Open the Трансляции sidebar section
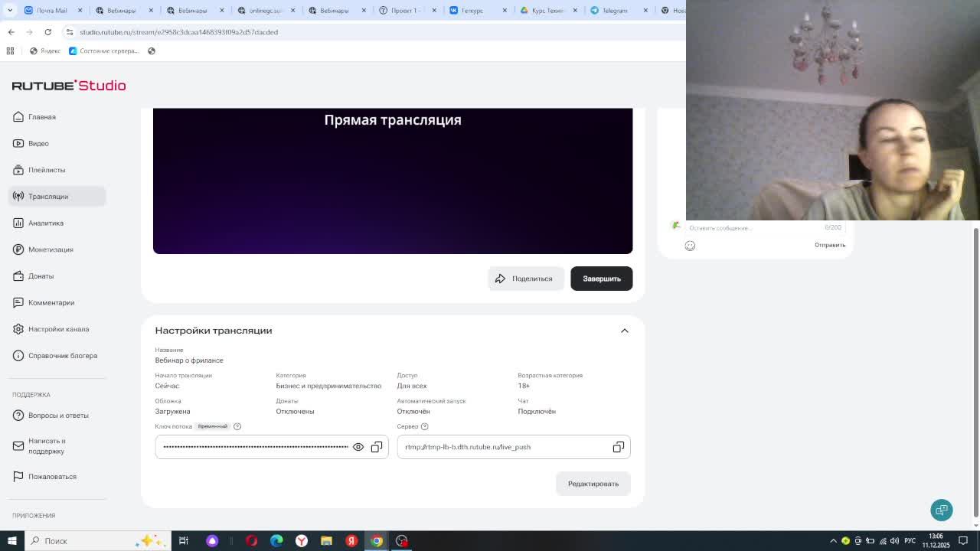980x551 pixels. 48,197
